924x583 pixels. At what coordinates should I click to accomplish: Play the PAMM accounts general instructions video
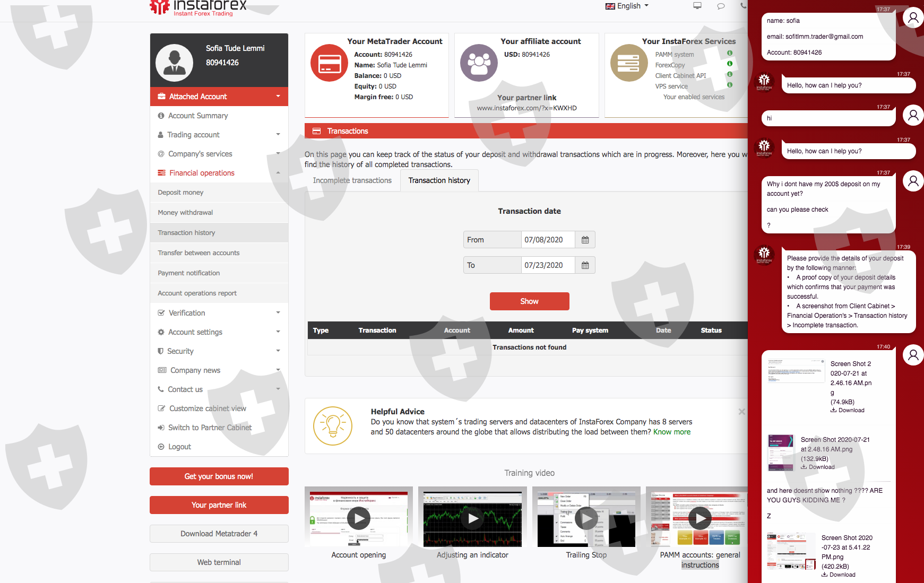700,518
